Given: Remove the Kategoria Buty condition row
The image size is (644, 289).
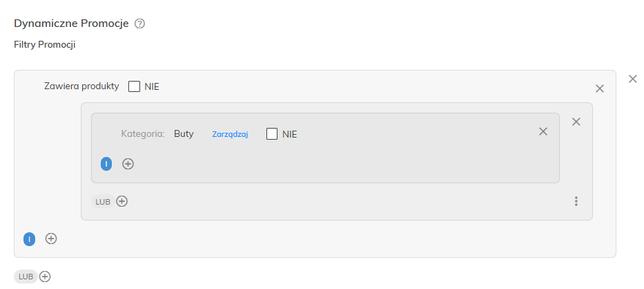Looking at the screenshot, I should click(x=543, y=131).
